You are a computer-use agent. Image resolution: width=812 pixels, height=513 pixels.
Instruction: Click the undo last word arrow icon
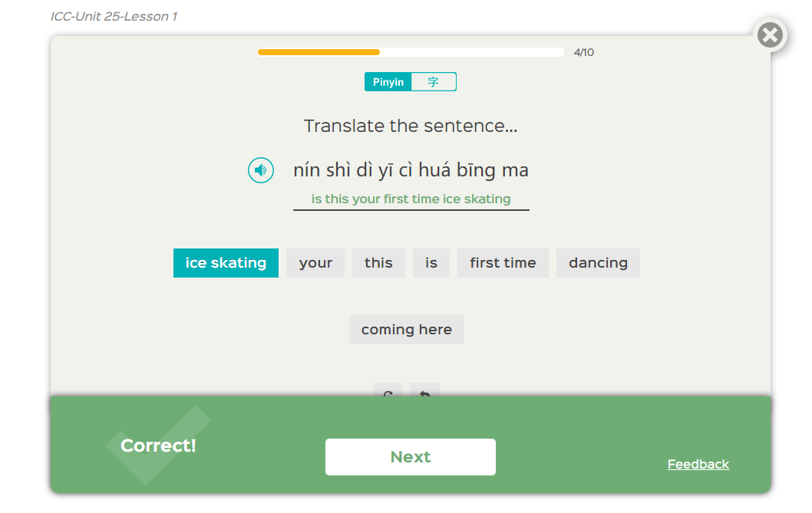click(424, 391)
